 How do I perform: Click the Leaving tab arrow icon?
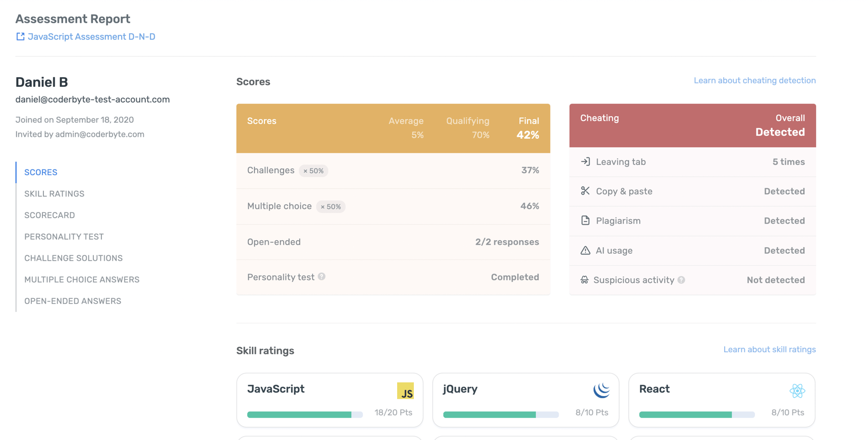point(585,161)
